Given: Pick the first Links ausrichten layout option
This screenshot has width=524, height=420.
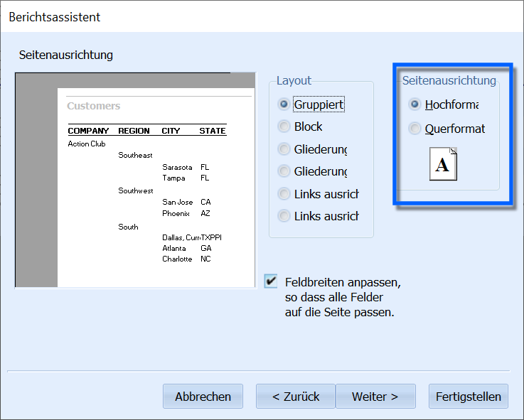Looking at the screenshot, I should tap(318, 194).
